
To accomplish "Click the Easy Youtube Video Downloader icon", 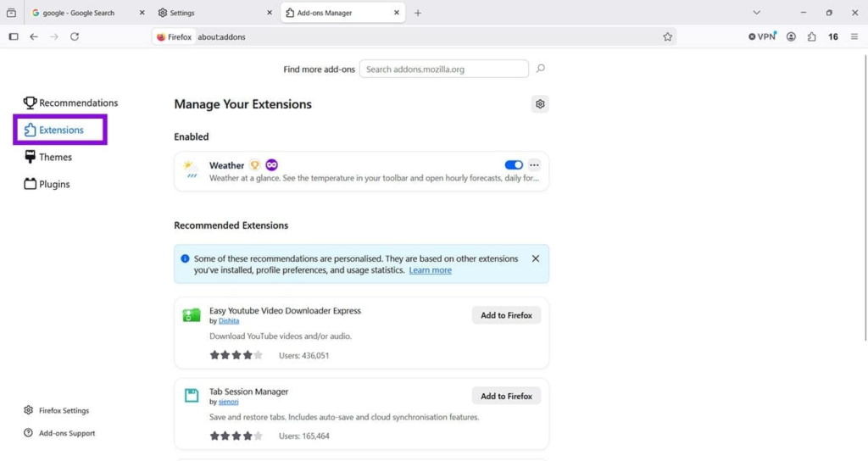I will [192, 315].
